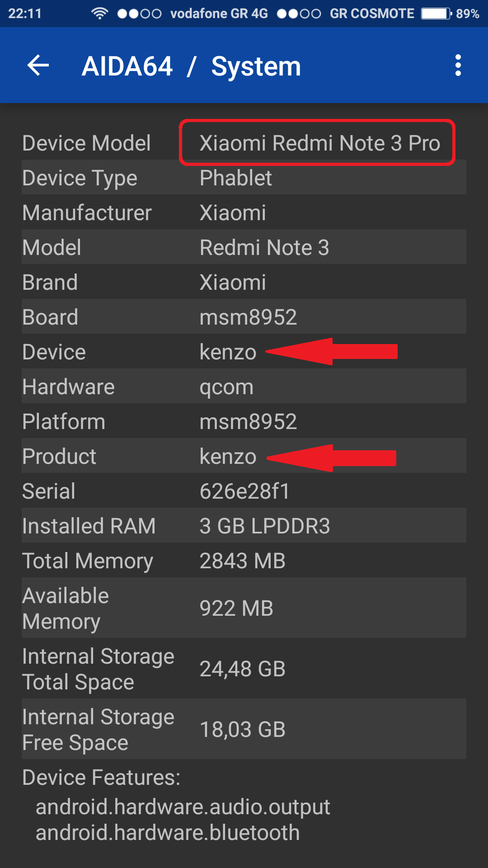Tap the vodafone signal strength dots
This screenshot has width=488, height=868.
[139, 14]
